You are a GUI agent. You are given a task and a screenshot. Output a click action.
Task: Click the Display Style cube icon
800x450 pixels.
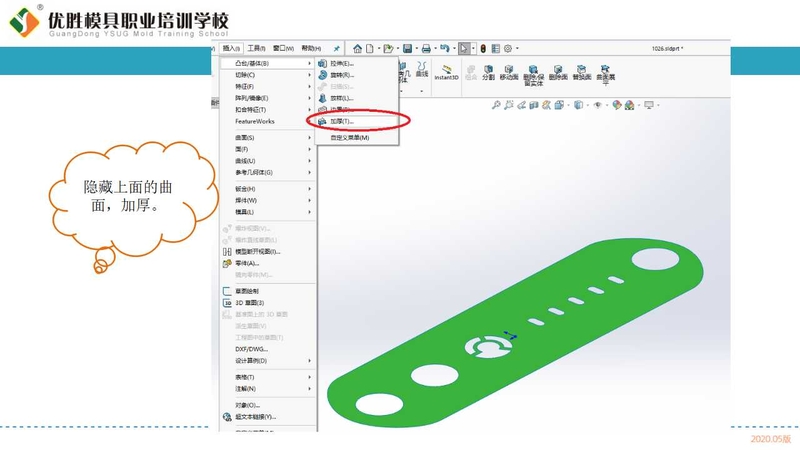578,105
